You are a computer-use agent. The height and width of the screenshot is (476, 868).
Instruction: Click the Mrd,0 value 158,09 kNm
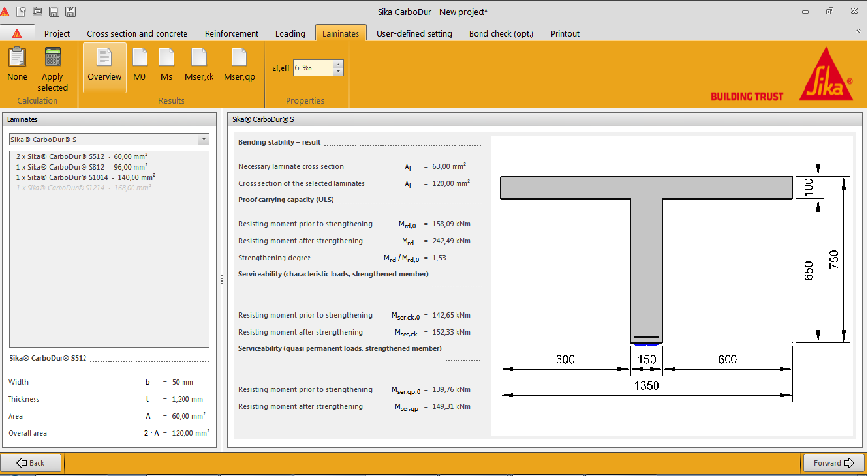click(x=451, y=224)
